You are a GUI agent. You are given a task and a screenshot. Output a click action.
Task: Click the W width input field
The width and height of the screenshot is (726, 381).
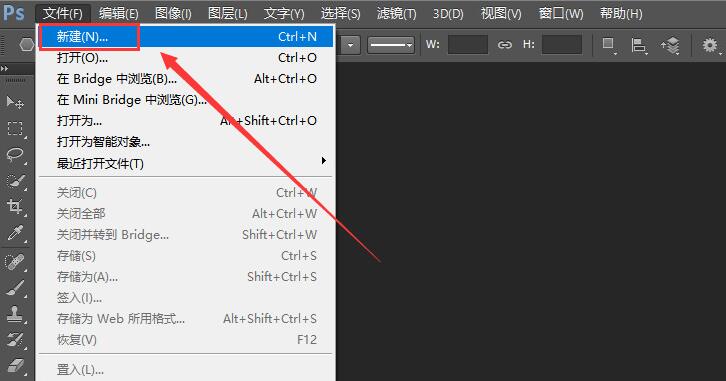pos(468,45)
